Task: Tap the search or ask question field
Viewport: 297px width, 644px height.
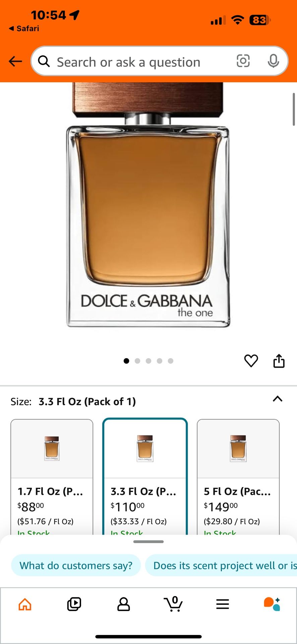Action: pos(134,62)
